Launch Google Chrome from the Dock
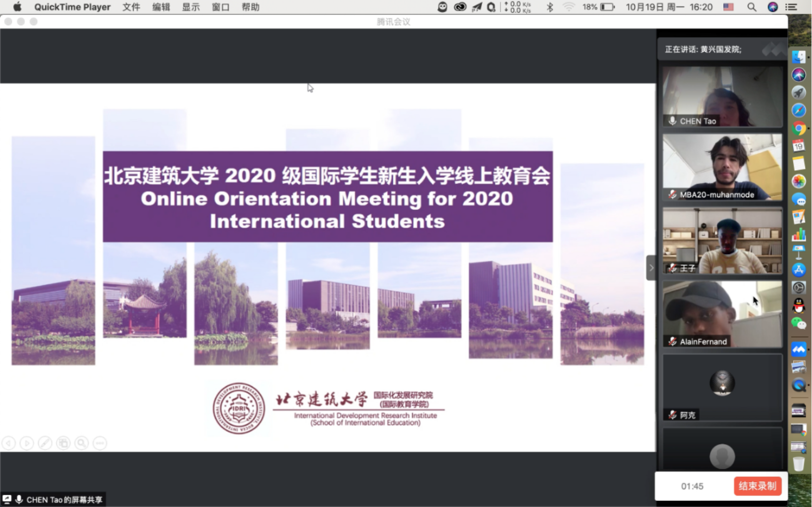This screenshot has height=507, width=812. pyautogui.click(x=799, y=129)
